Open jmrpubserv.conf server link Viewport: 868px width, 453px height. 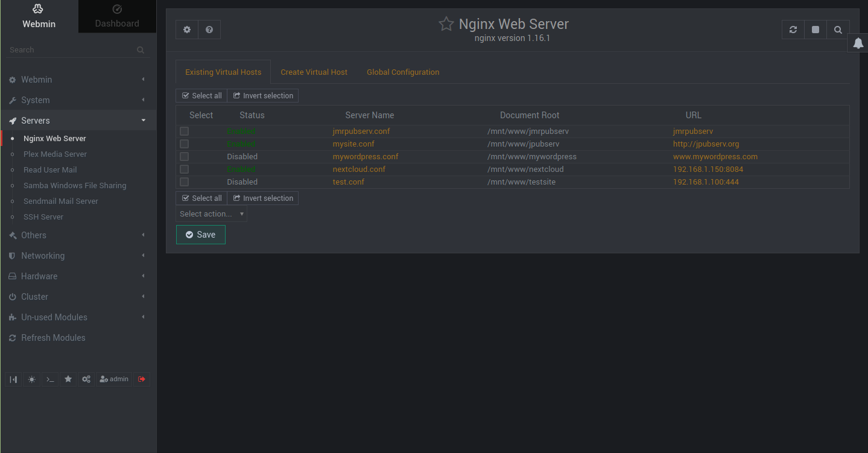pos(361,131)
